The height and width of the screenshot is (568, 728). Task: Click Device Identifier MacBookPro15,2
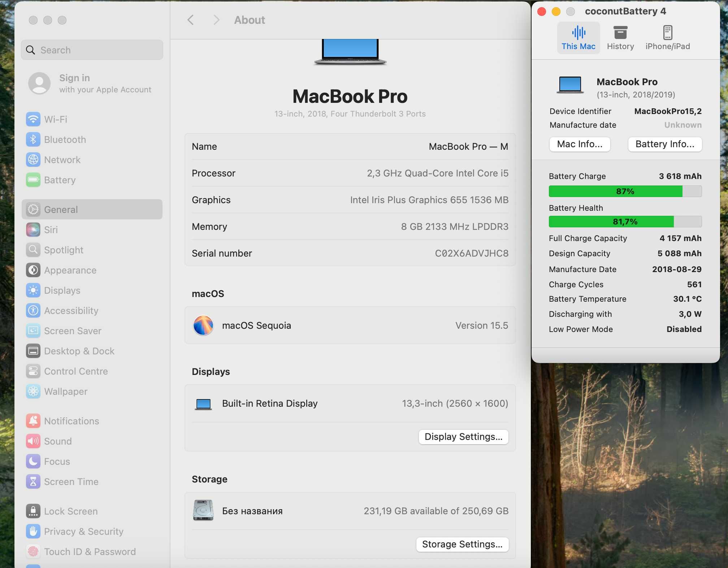tap(668, 111)
